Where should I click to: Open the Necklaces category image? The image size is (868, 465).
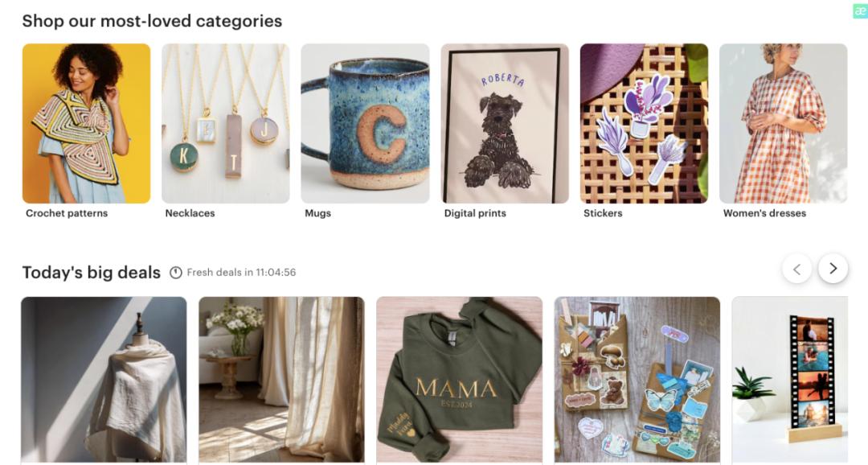click(225, 124)
